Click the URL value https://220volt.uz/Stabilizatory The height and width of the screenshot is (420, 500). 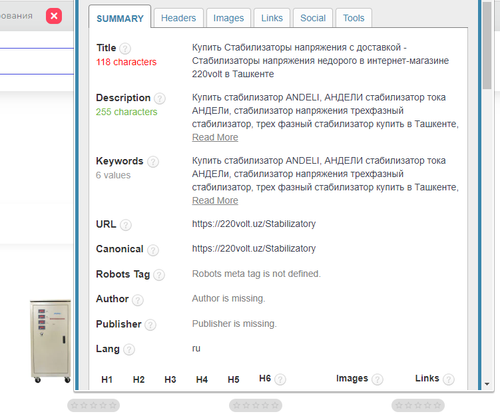click(254, 224)
